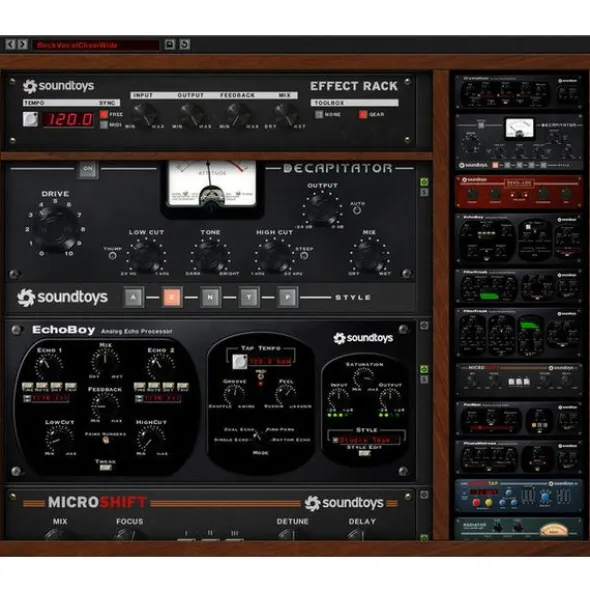This screenshot has width=590, height=591.
Task: Click the corner icon beside MicroShift module
Action: [x=424, y=495]
